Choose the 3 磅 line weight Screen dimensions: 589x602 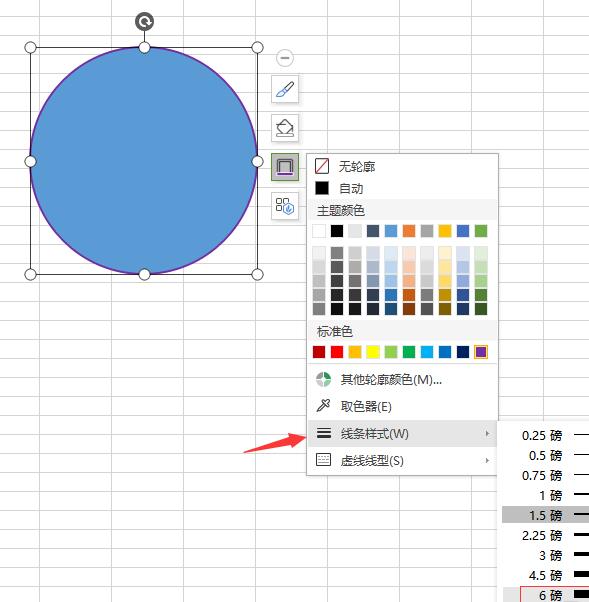[546, 555]
